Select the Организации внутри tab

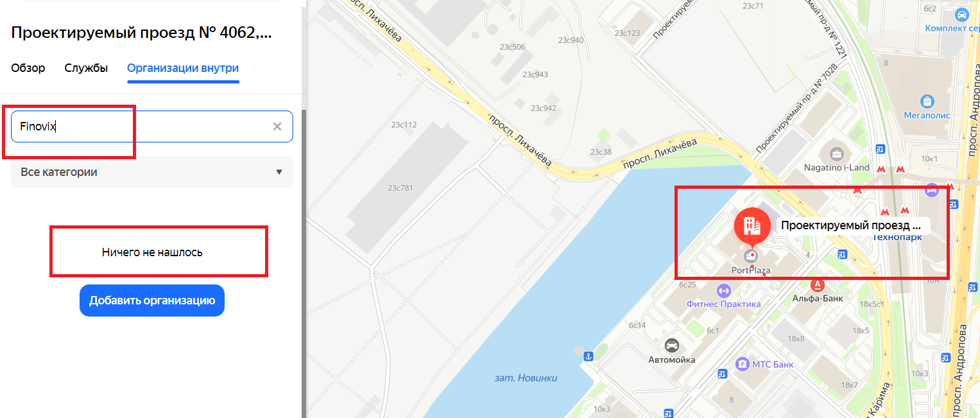tap(183, 68)
